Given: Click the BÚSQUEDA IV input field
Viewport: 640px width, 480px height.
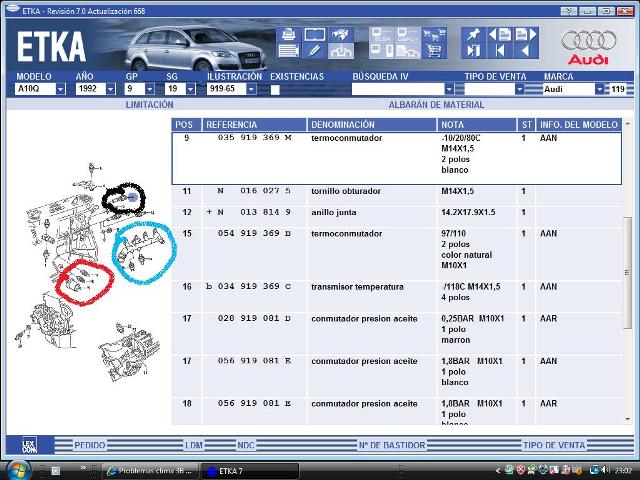Looking at the screenshot, I should [x=398, y=89].
